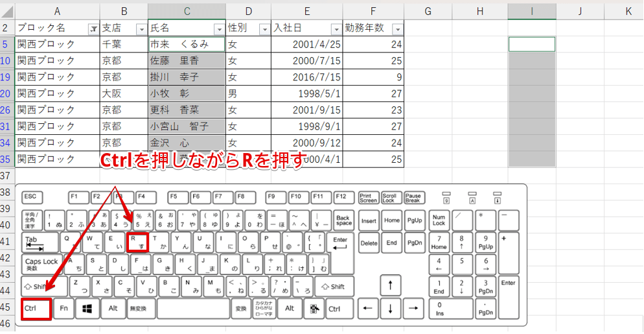Select the 小牧 彰 name cell
Viewport: 644px width, 334px height.
pos(187,93)
